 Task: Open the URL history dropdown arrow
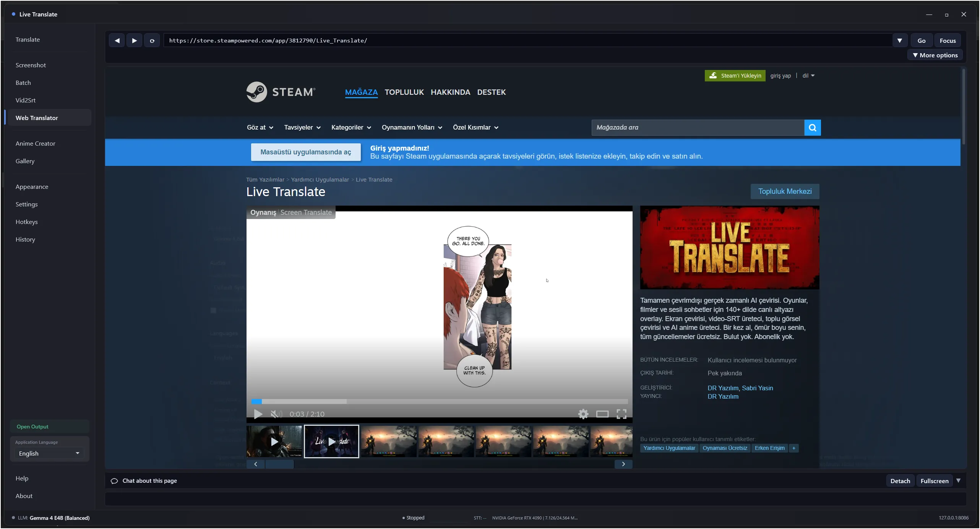click(899, 41)
